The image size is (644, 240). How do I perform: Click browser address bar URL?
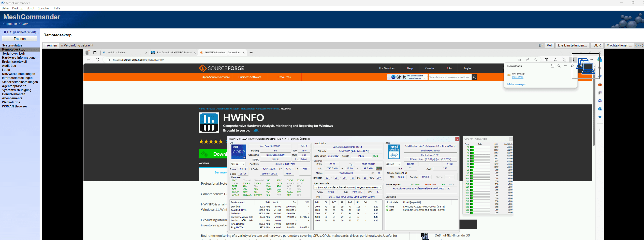(x=138, y=60)
